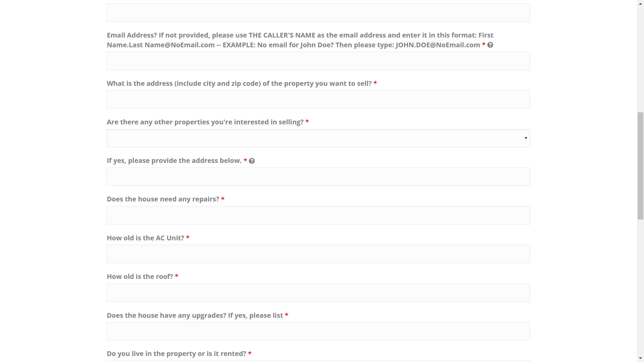Click the roof age input field

coord(318,292)
